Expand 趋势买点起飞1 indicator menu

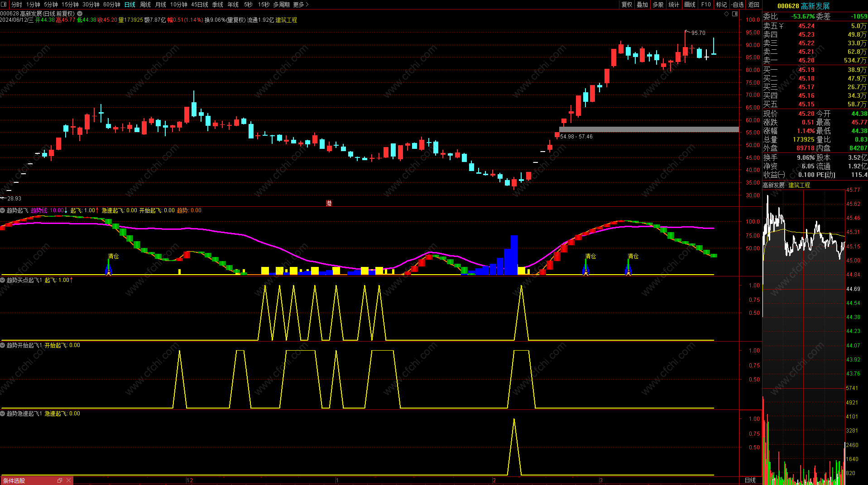pos(3,280)
